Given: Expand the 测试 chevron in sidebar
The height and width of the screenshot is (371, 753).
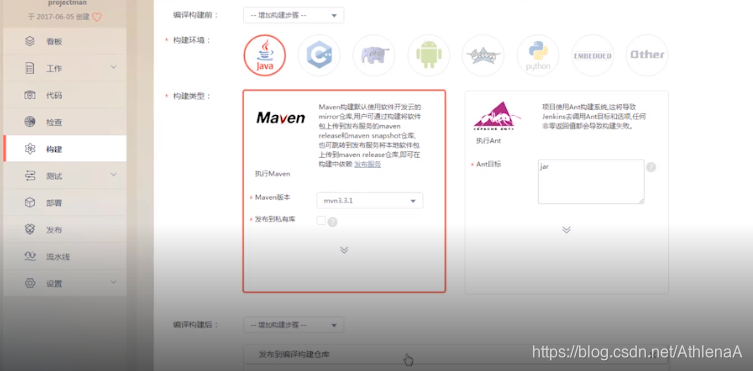Looking at the screenshot, I should click(113, 174).
